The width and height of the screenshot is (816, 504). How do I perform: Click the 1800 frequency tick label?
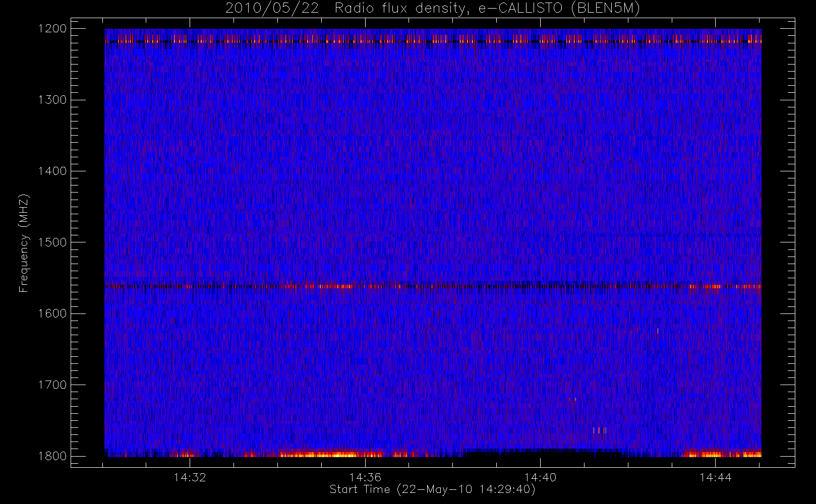click(x=52, y=456)
